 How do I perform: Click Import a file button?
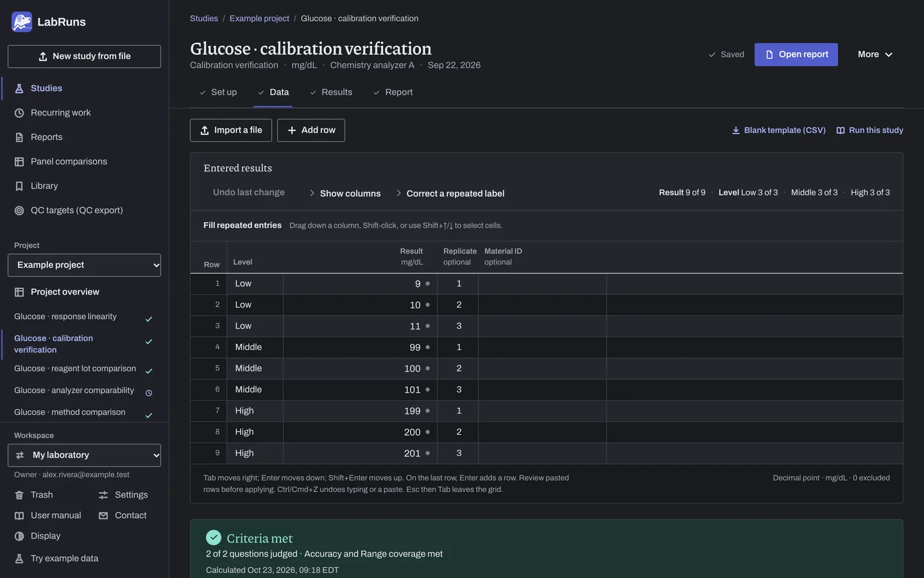[231, 130]
